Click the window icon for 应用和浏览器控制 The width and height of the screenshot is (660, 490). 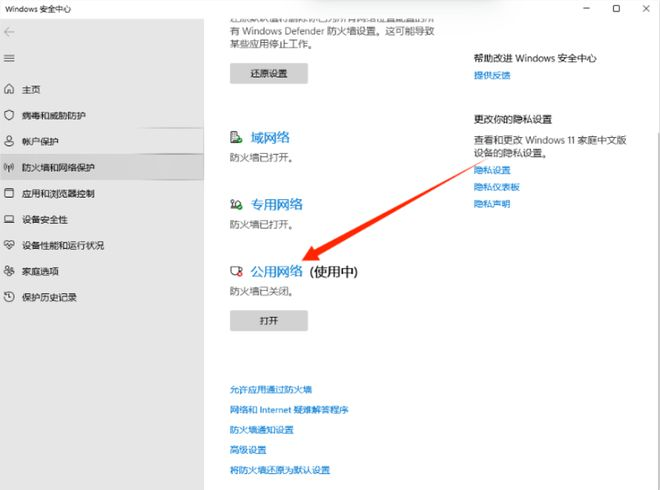coord(9,193)
